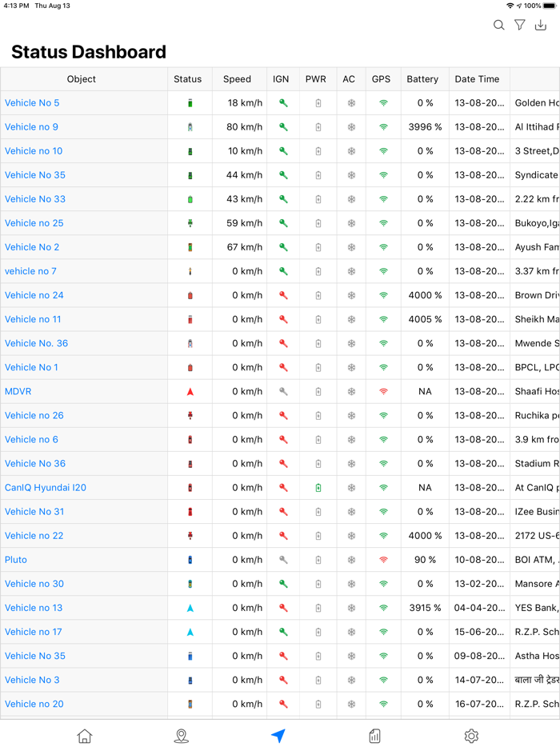Click grey ignition key icon of Pluto
The height and width of the screenshot is (747, 560).
click(x=283, y=559)
